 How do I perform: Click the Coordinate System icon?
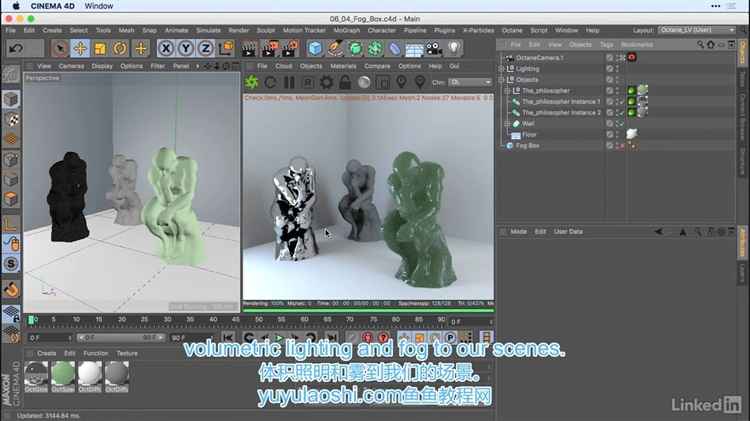[226, 48]
